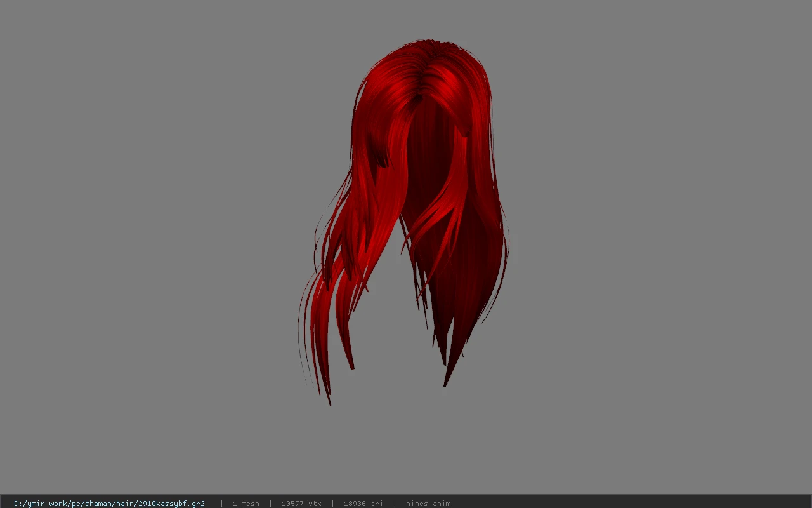Viewport: 812px width, 508px height.
Task: Click the '1 mesh' status entry
Action: coord(246,504)
